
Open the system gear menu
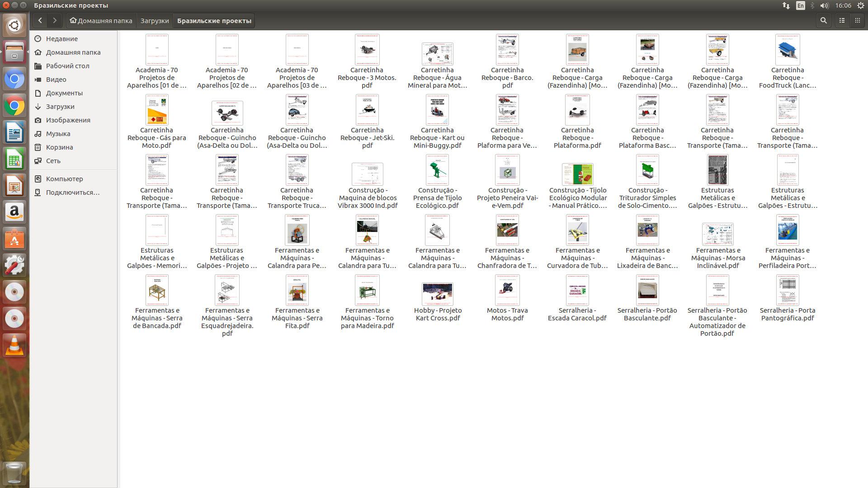point(860,5)
